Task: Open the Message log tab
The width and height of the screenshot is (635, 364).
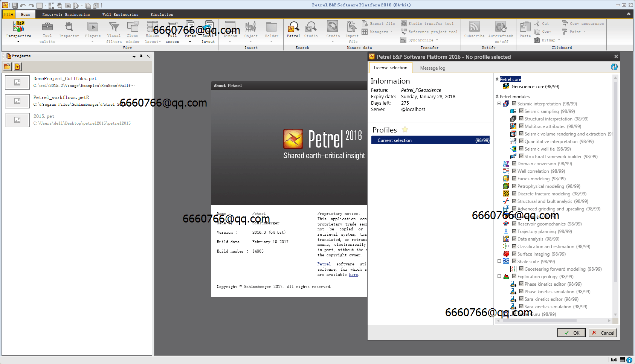Action: (x=432, y=68)
